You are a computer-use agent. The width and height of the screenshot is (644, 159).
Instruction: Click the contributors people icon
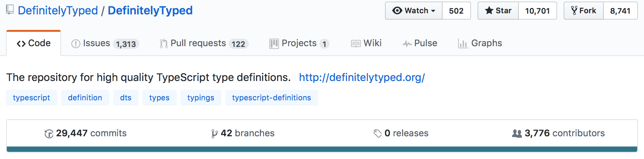[517, 134]
